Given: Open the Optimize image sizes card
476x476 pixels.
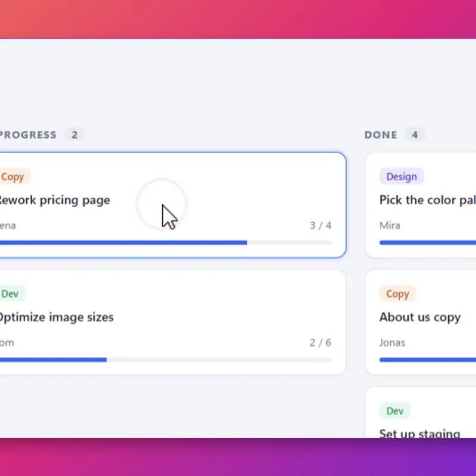Looking at the screenshot, I should coord(173,322).
